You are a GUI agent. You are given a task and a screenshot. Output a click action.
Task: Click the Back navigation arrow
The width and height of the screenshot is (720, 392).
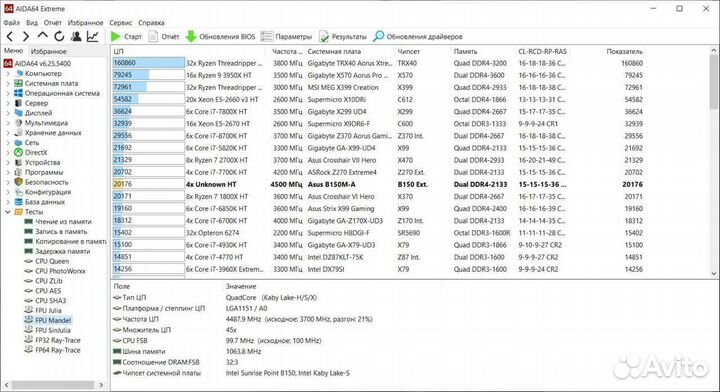point(10,36)
